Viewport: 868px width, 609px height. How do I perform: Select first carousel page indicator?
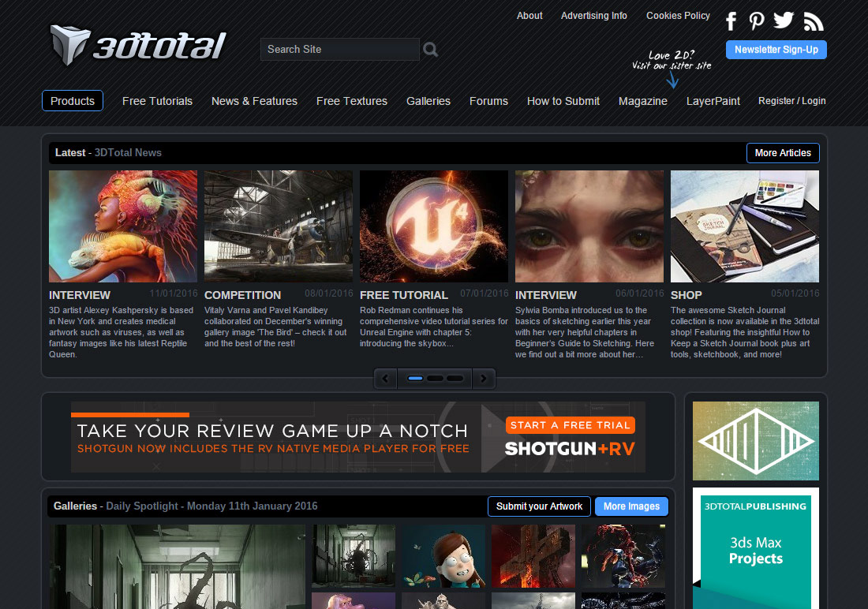(x=415, y=379)
